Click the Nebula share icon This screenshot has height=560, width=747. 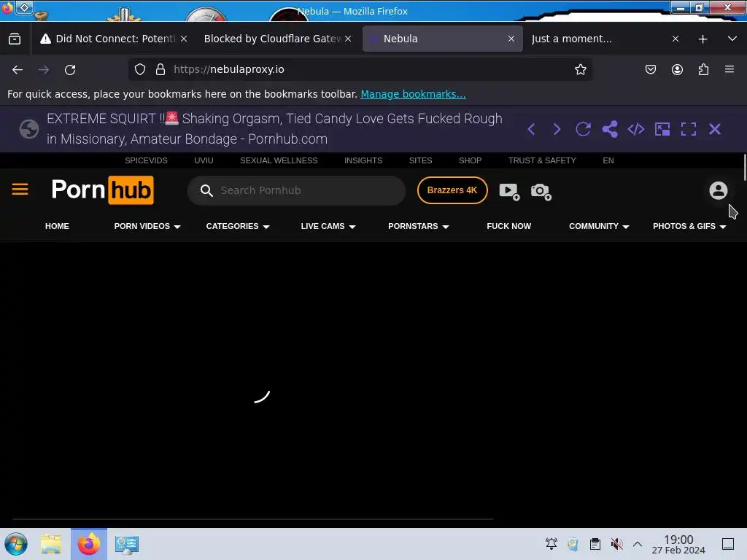coord(610,129)
